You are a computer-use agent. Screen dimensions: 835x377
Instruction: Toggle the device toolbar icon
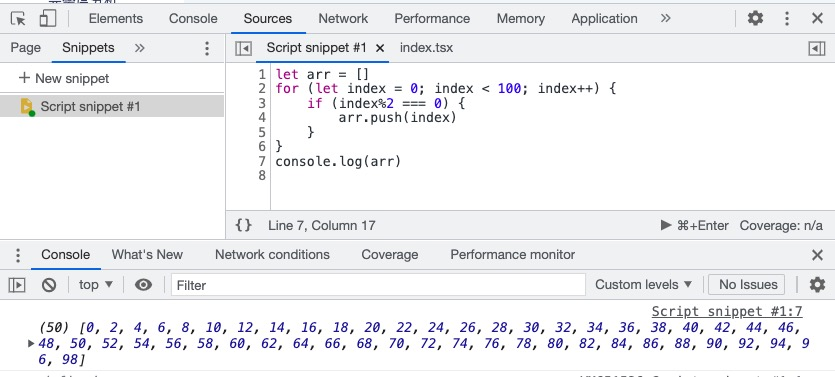(48, 19)
